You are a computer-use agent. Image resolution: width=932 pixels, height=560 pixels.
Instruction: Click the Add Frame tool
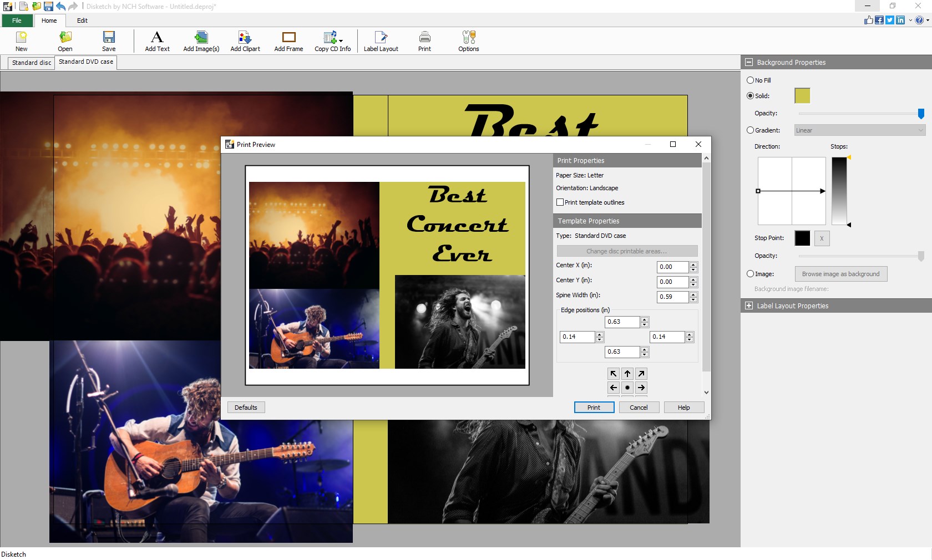pyautogui.click(x=288, y=41)
